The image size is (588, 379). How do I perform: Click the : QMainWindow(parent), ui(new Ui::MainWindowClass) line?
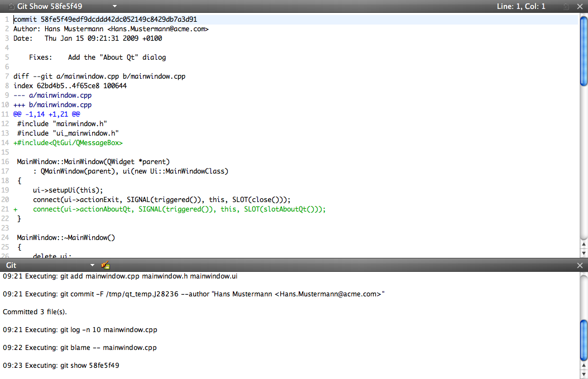[131, 171]
